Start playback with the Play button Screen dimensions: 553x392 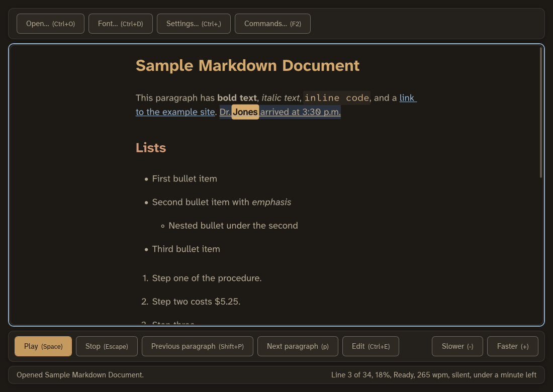tap(43, 346)
